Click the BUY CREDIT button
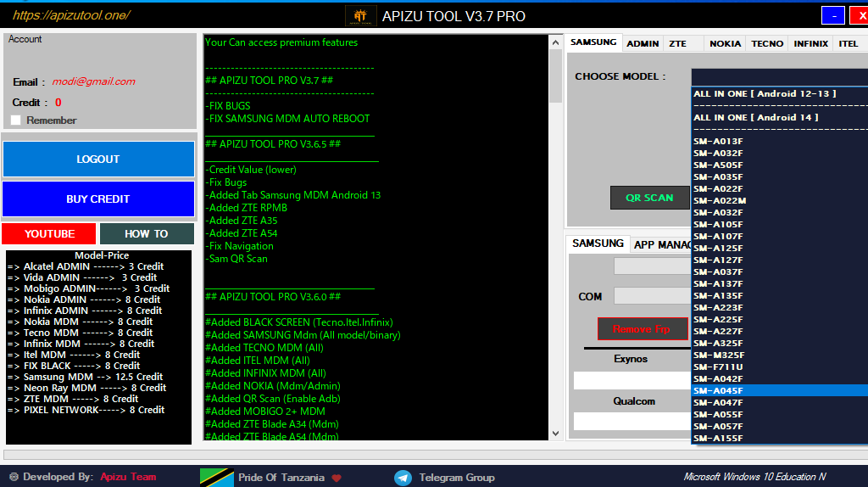 (x=98, y=199)
